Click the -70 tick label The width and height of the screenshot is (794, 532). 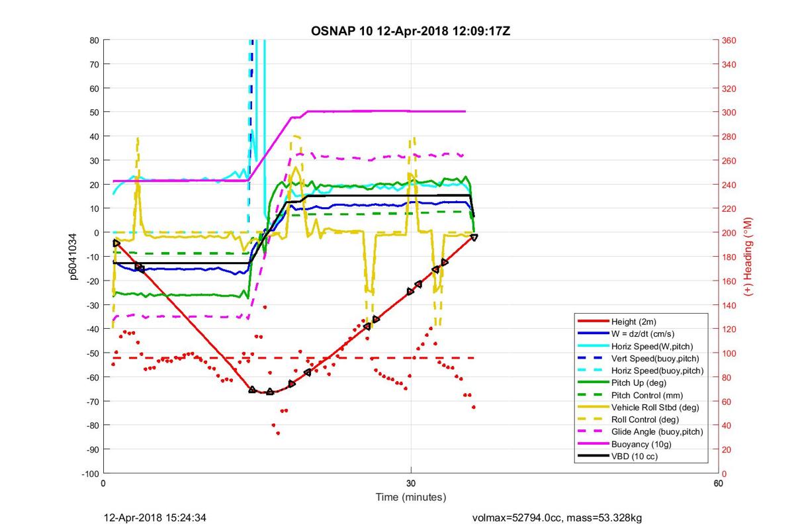pyautogui.click(x=92, y=402)
